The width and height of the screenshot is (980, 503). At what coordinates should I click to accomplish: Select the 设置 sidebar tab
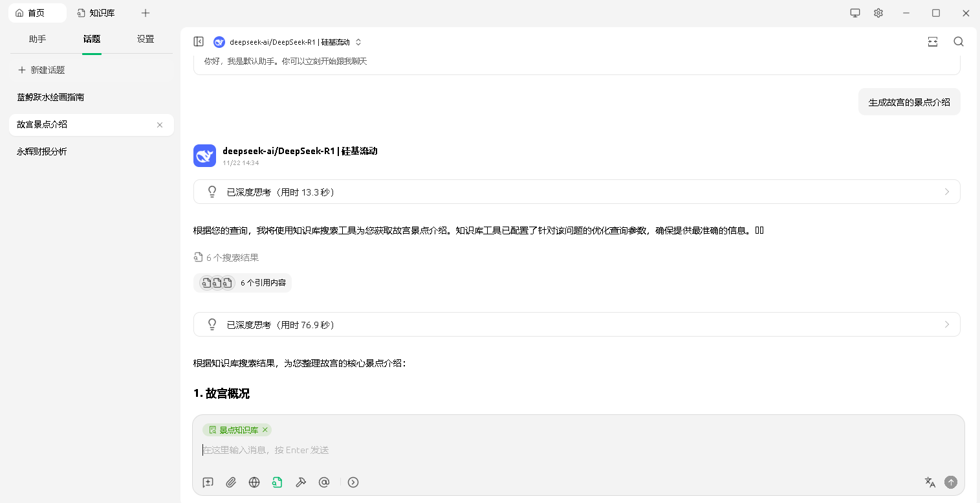[x=146, y=39]
